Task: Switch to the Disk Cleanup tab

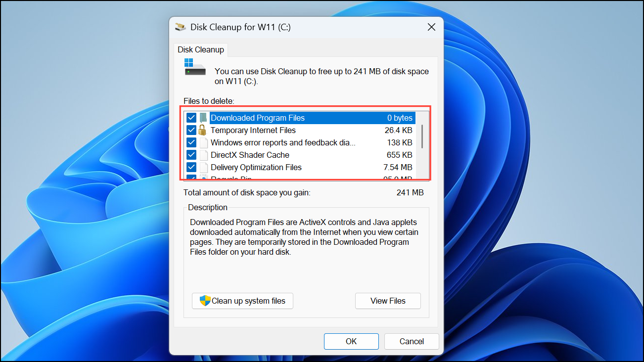Action: tap(201, 49)
